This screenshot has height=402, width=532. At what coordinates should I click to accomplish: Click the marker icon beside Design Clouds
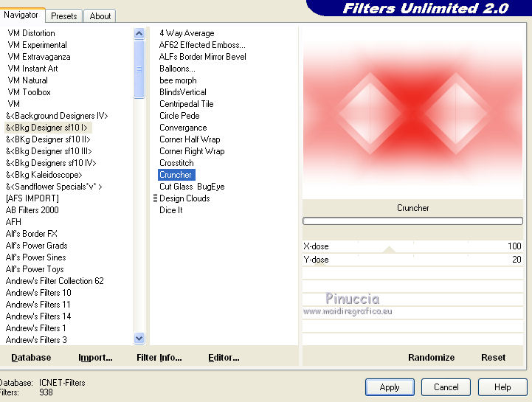[155, 198]
